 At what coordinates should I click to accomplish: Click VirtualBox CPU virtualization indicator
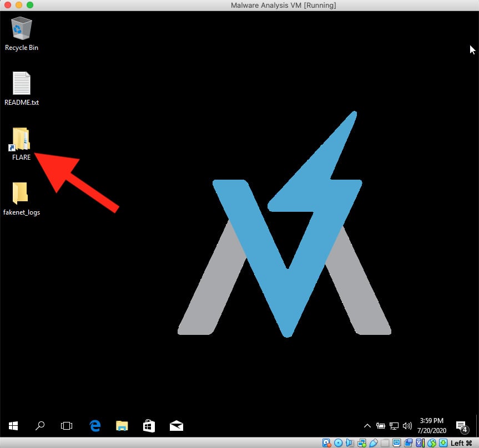420,443
